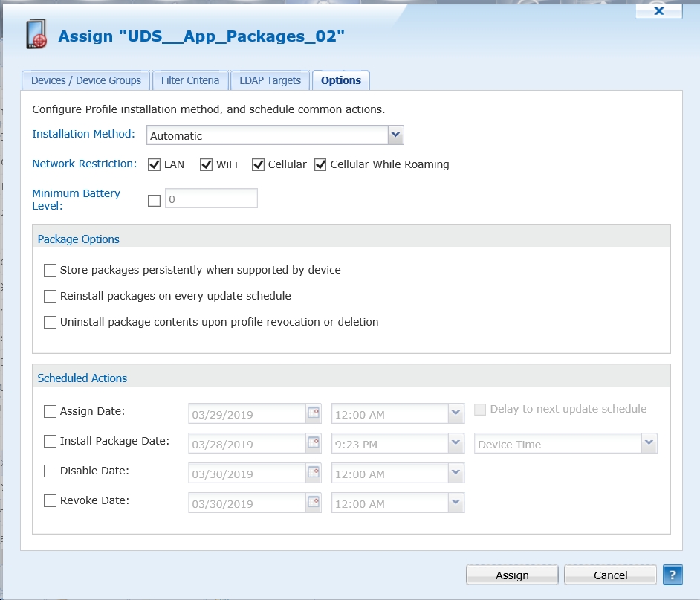Viewport: 700px width, 600px height.
Task: Enable Minimum Battery Level checkbox
Action: 155,200
